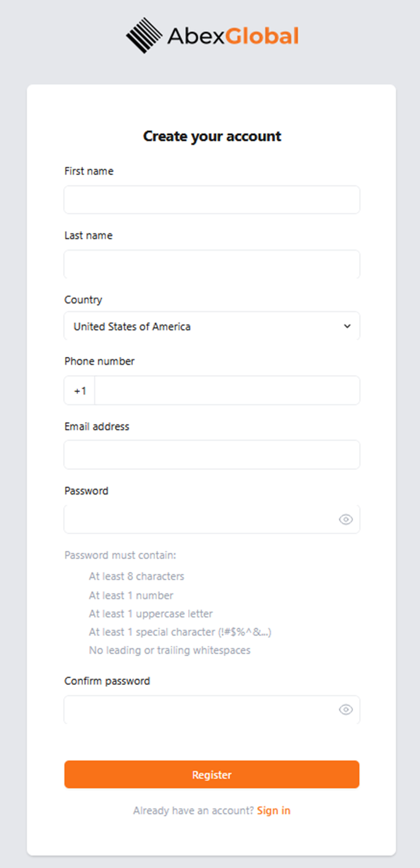
Task: Click into the Phone number input
Action: tap(226, 391)
